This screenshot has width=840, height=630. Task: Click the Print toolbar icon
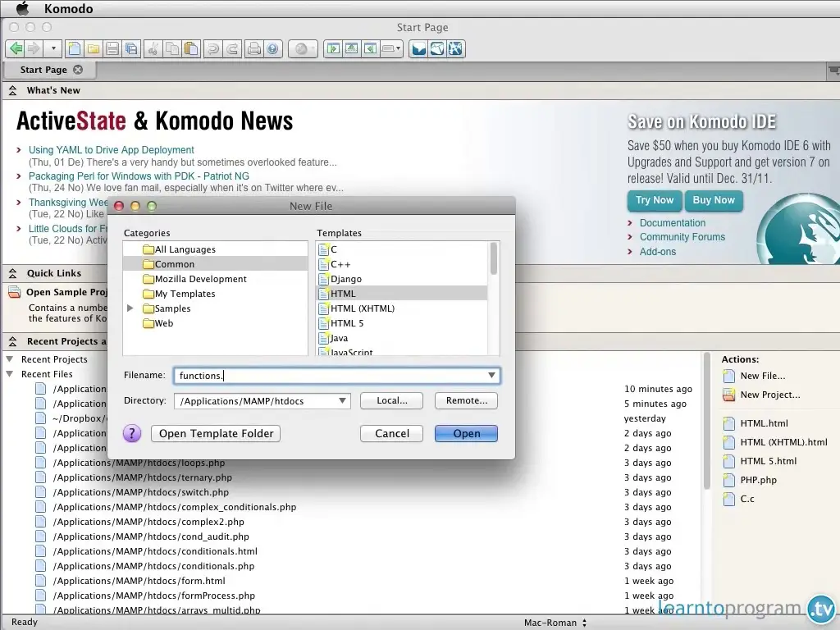(254, 48)
